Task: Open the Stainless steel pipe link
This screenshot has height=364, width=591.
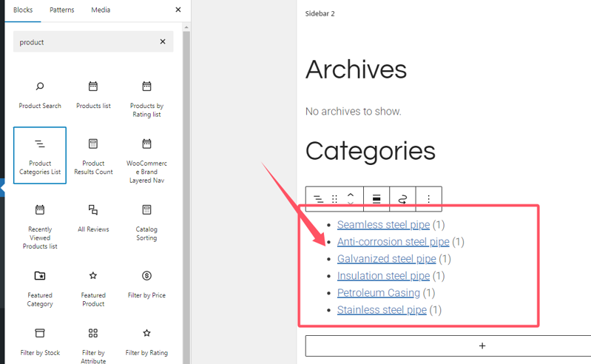Action: [x=382, y=310]
